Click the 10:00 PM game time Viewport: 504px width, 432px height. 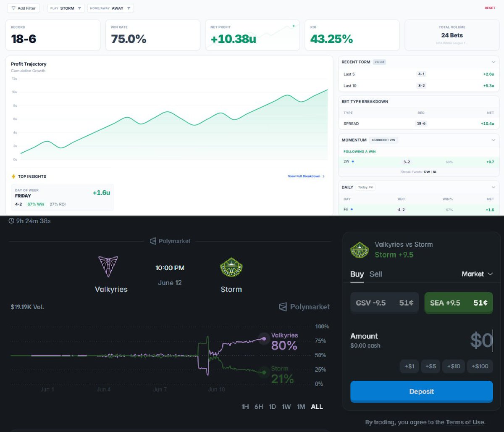(170, 268)
